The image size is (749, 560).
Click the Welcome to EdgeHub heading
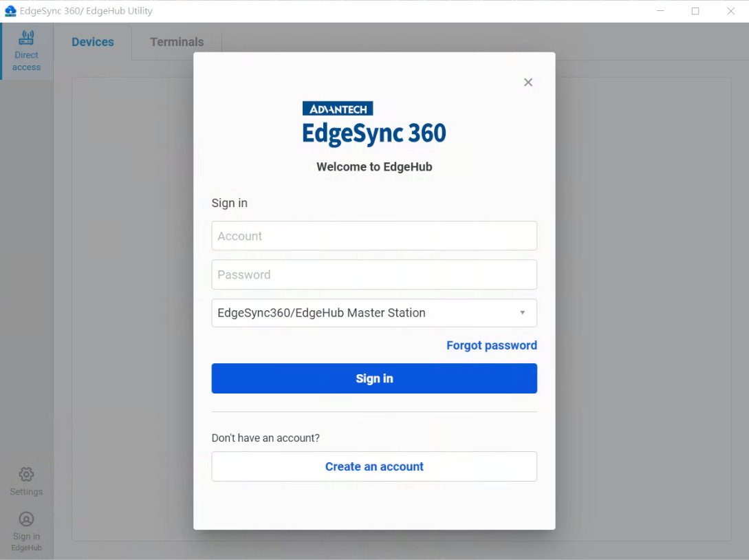pos(374,166)
